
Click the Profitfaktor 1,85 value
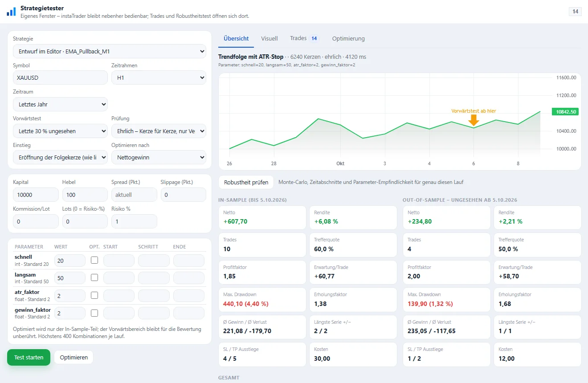(229, 276)
